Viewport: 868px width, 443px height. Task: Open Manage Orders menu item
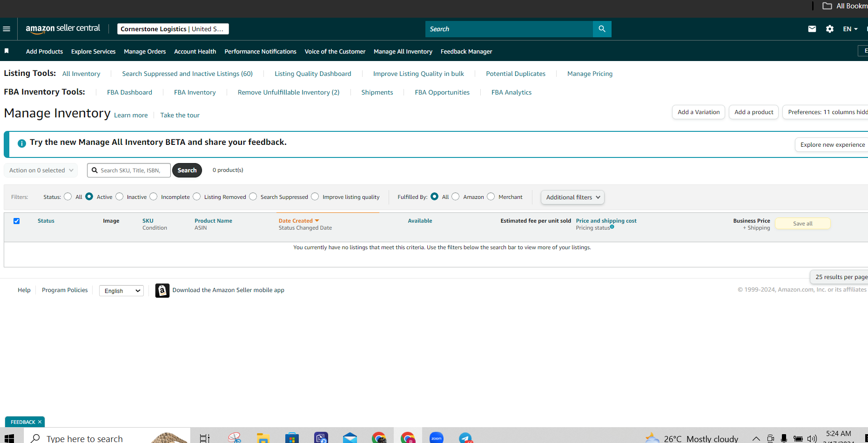145,51
